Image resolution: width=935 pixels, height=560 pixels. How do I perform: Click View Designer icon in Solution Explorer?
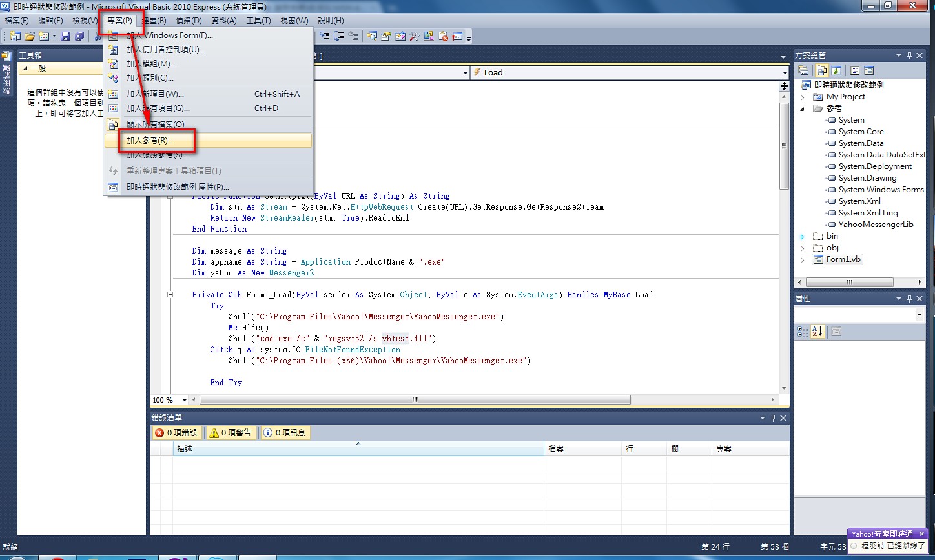(x=869, y=70)
